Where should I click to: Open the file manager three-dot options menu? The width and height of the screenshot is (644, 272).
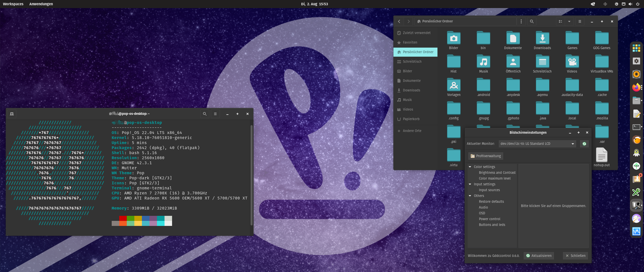(x=521, y=21)
